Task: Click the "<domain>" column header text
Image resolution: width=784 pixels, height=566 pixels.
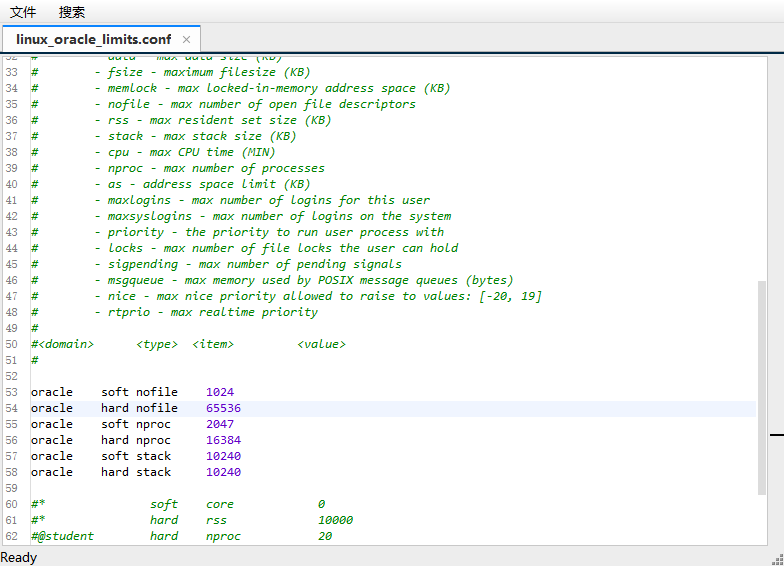Action: coord(65,344)
